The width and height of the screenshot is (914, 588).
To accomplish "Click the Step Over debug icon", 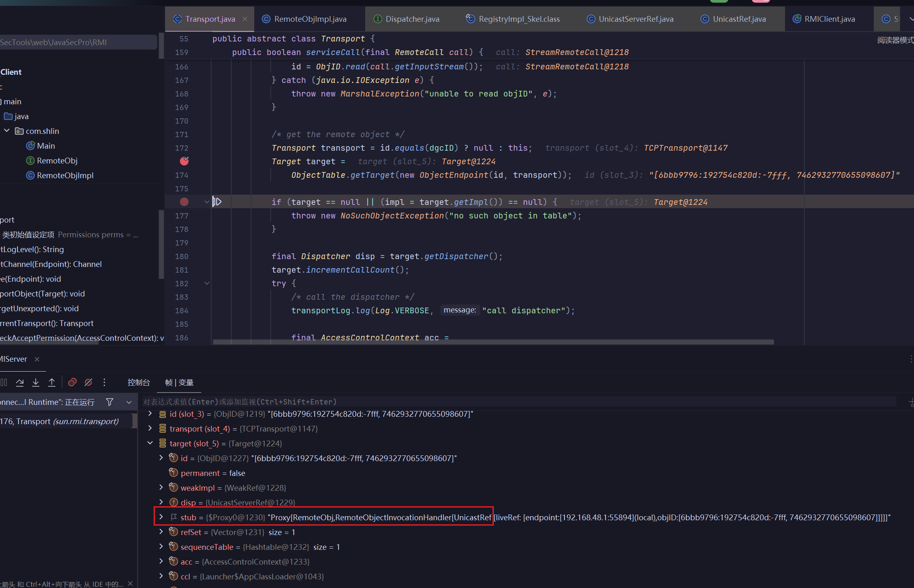I will pos(20,383).
